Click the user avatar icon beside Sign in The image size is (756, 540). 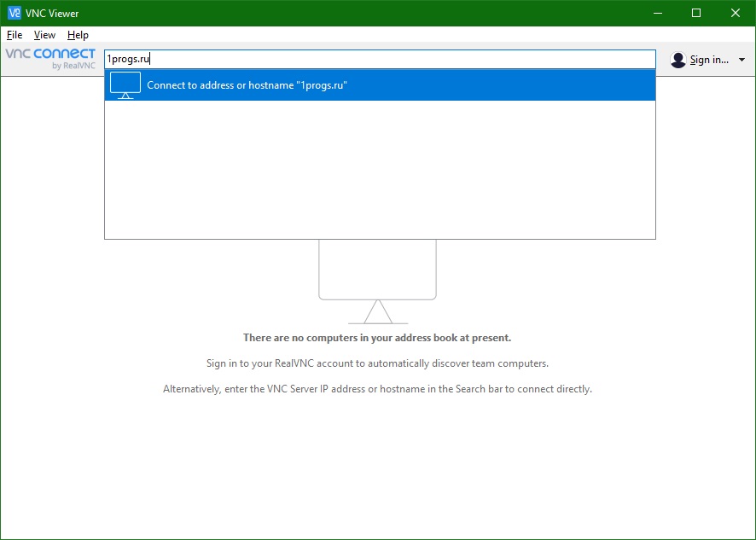point(677,60)
